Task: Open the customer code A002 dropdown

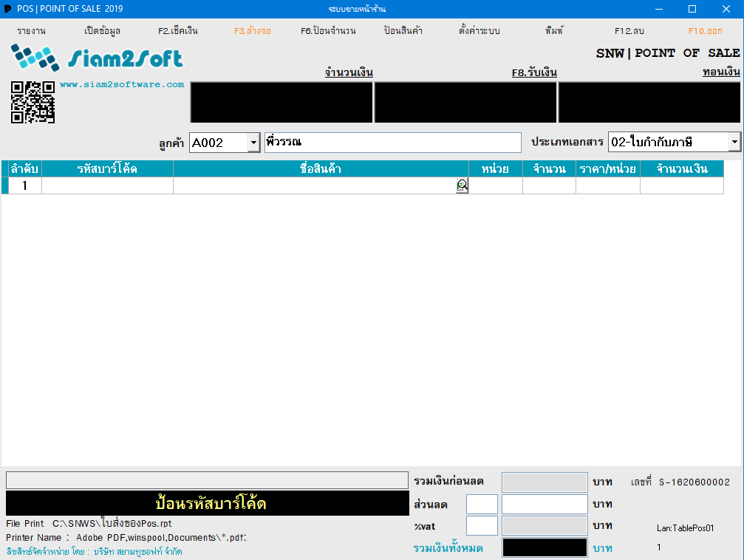Action: click(x=253, y=142)
